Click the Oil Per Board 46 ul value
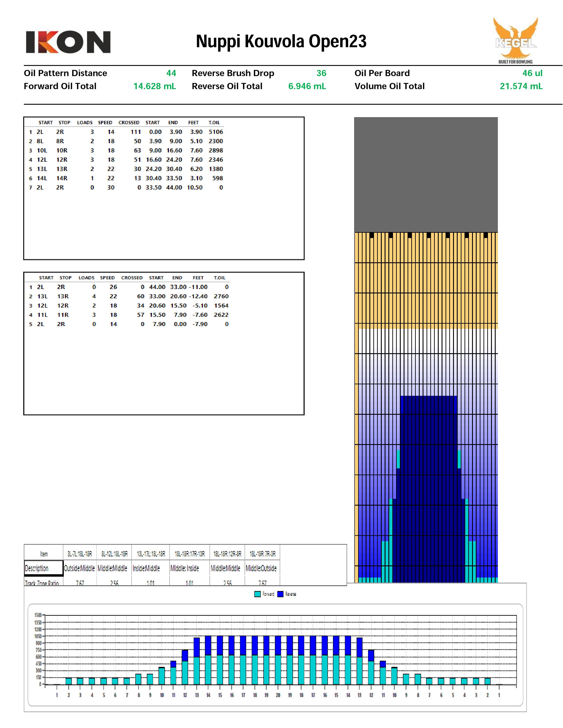The image size is (563, 728). (532, 73)
